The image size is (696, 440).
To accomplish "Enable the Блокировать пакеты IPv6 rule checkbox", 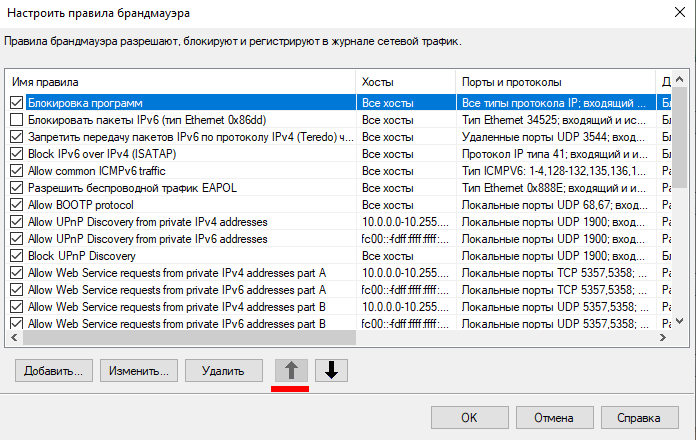I will point(16,120).
